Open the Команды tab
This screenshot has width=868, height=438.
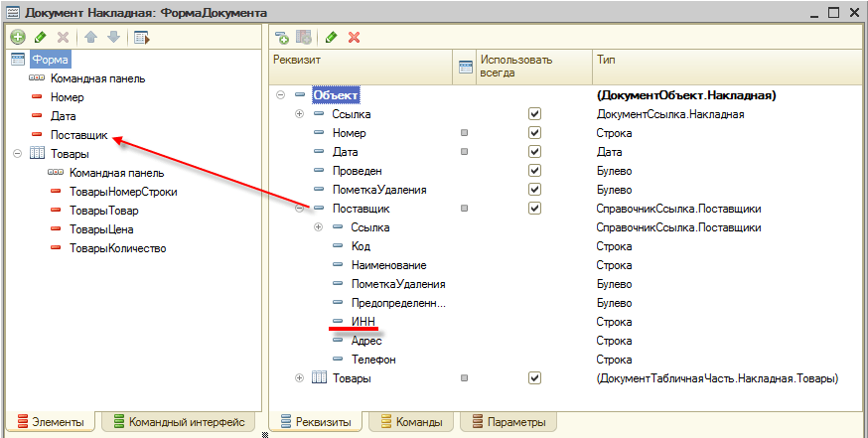[x=412, y=422]
